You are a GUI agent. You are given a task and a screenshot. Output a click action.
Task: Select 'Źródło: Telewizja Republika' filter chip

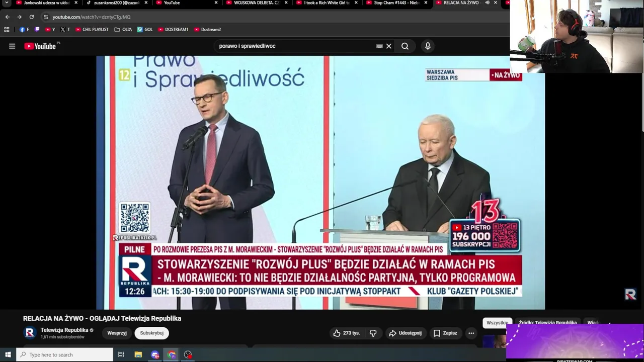547,323
